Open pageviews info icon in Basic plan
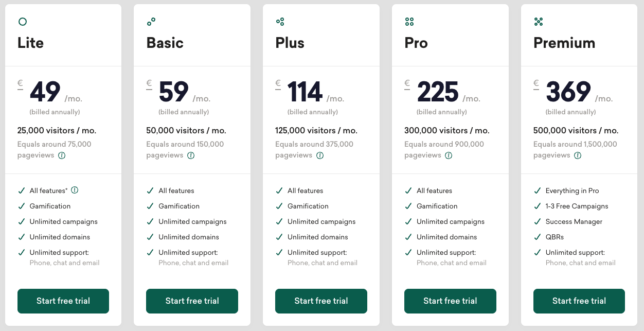 click(x=191, y=155)
